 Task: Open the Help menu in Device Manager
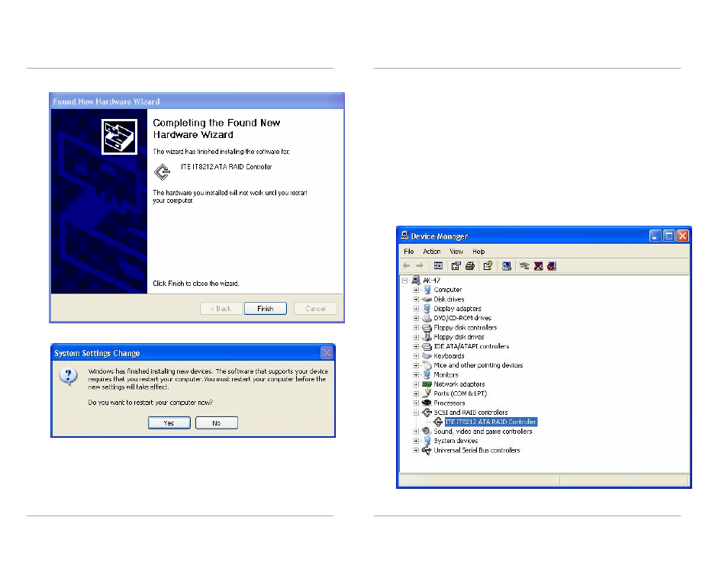(x=478, y=252)
